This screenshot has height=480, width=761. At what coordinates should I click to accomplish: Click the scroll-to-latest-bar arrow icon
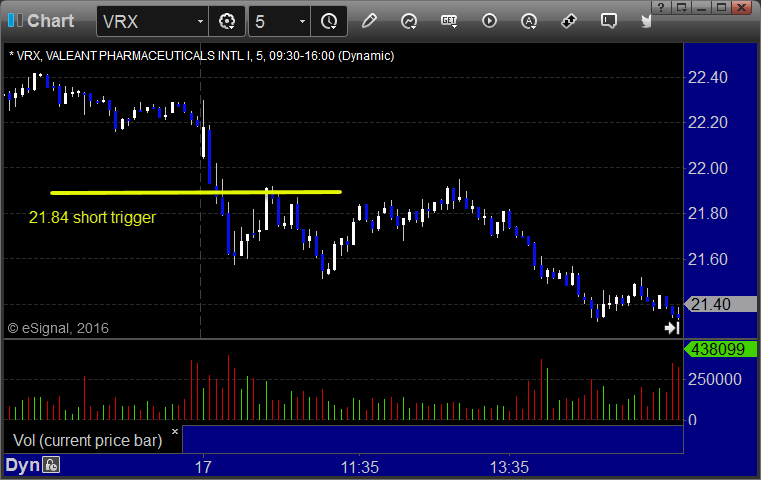(672, 328)
